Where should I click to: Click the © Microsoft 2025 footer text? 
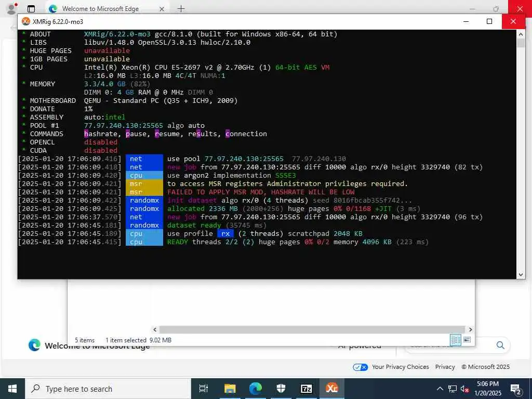486,367
